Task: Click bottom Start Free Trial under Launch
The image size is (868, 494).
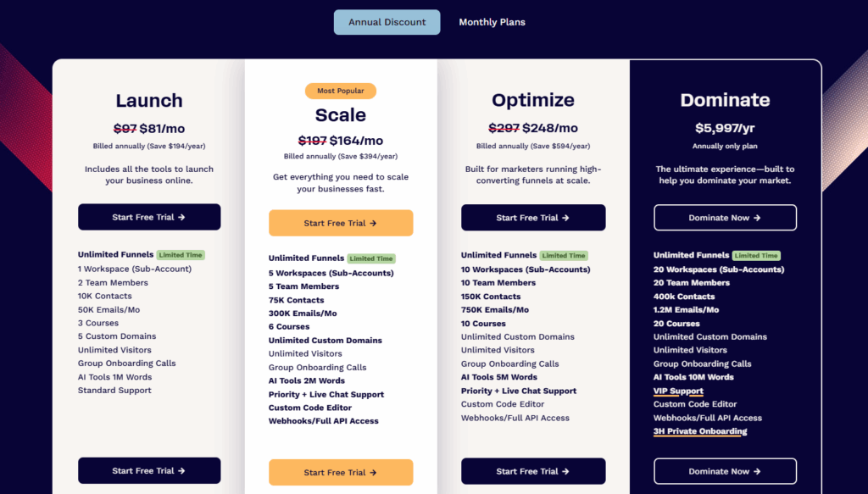Action: 149,470
